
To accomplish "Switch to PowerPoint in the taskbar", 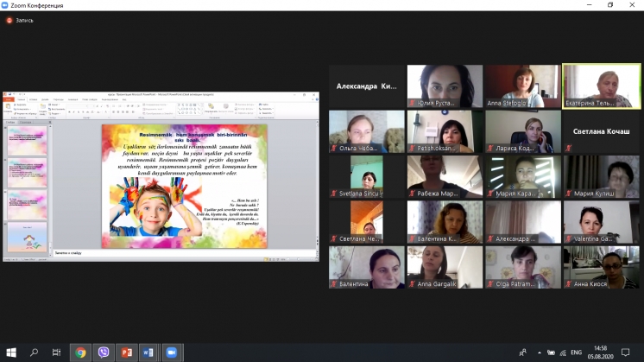I will [x=126, y=352].
